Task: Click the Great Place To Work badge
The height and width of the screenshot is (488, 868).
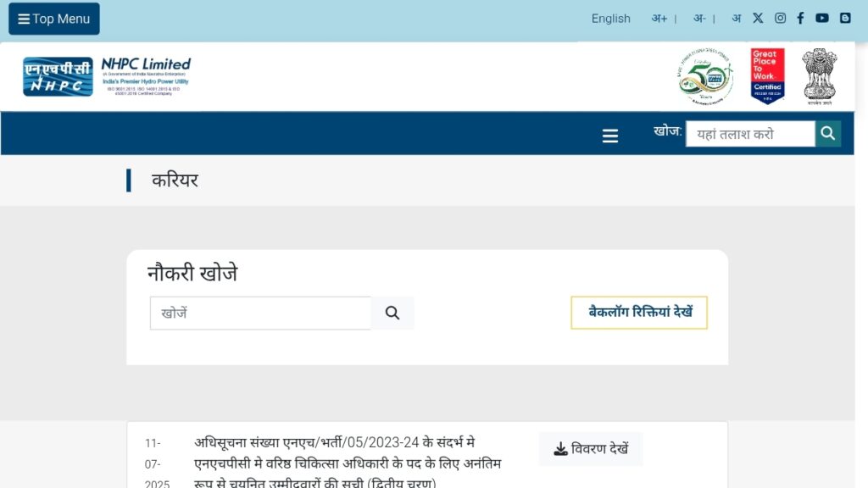Action: [x=766, y=76]
